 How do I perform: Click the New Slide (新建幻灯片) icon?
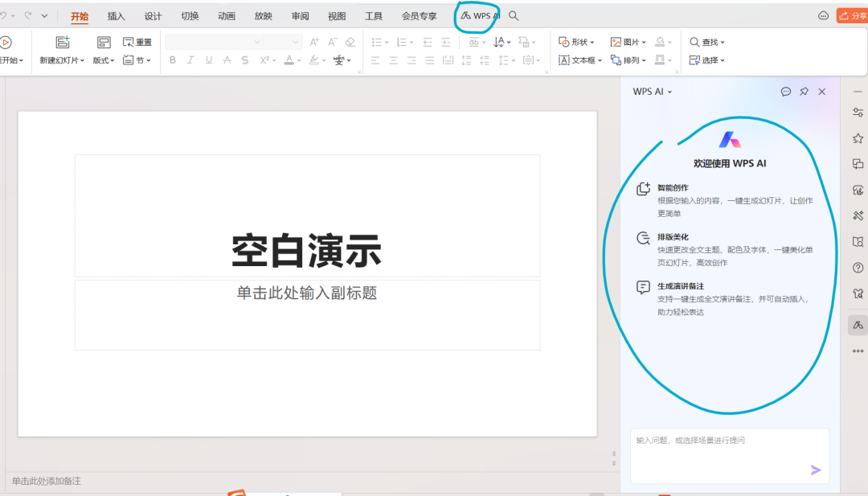point(63,43)
